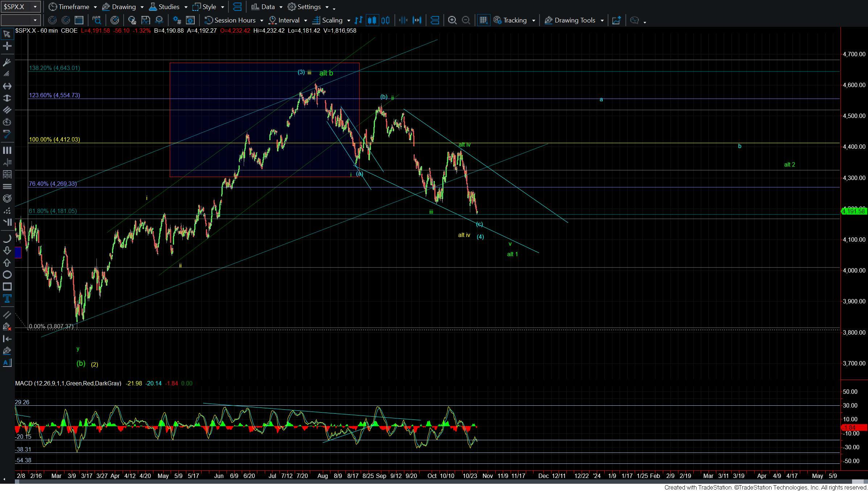This screenshot has height=491, width=868.
Task: Select the down arrow drawing tool
Action: point(7,250)
